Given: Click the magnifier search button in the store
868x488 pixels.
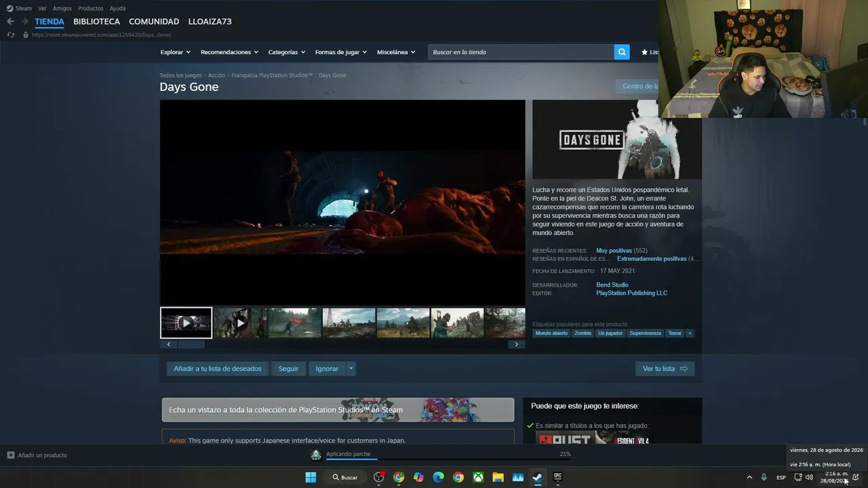Looking at the screenshot, I should tap(622, 52).
